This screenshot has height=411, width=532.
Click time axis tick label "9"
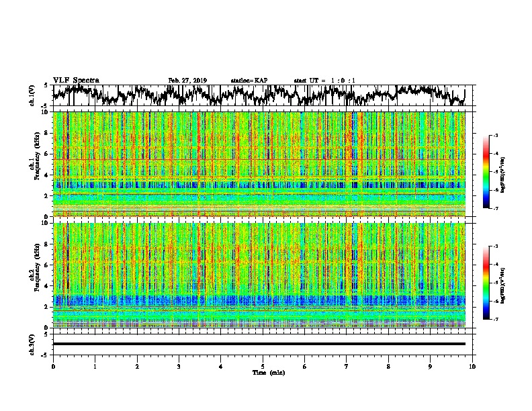click(430, 367)
